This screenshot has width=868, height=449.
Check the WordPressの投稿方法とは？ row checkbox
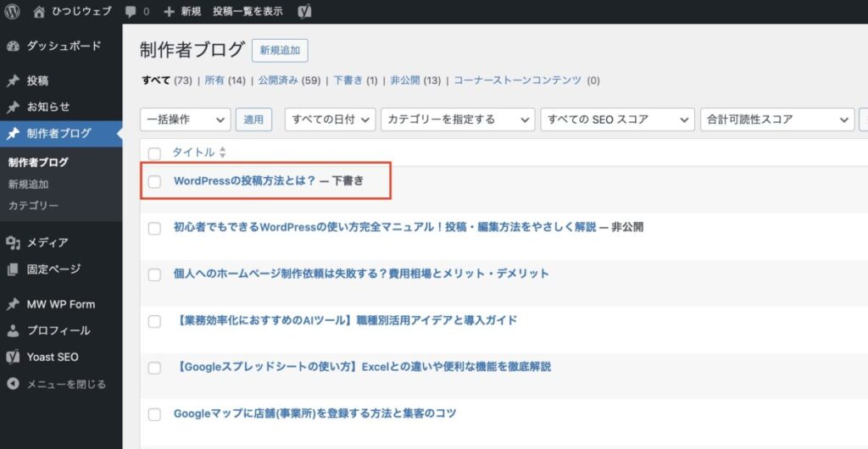pos(154,181)
